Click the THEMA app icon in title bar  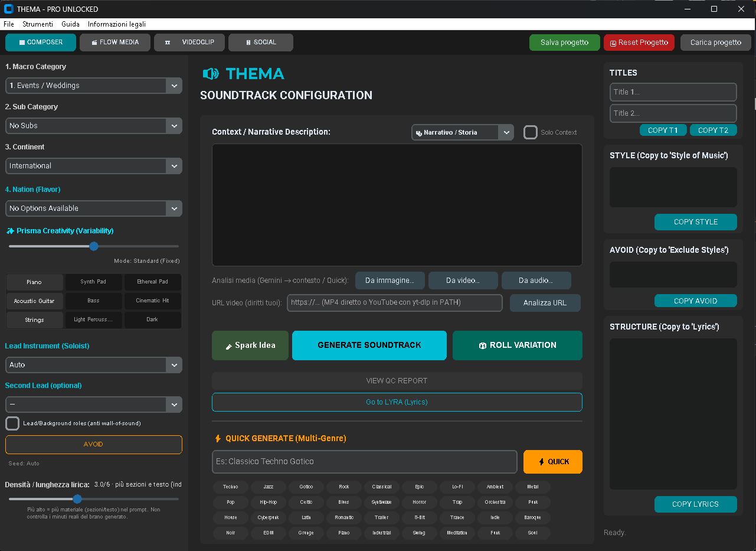tap(8, 9)
